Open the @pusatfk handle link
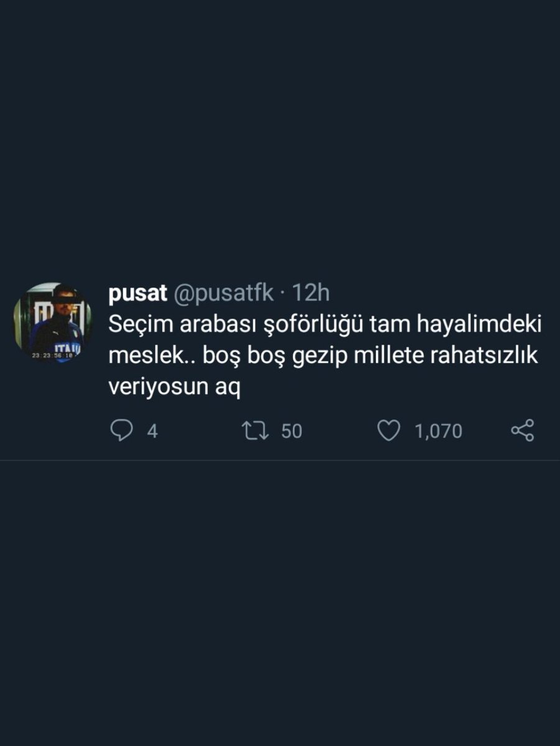This screenshot has width=560, height=746. pos(223,294)
